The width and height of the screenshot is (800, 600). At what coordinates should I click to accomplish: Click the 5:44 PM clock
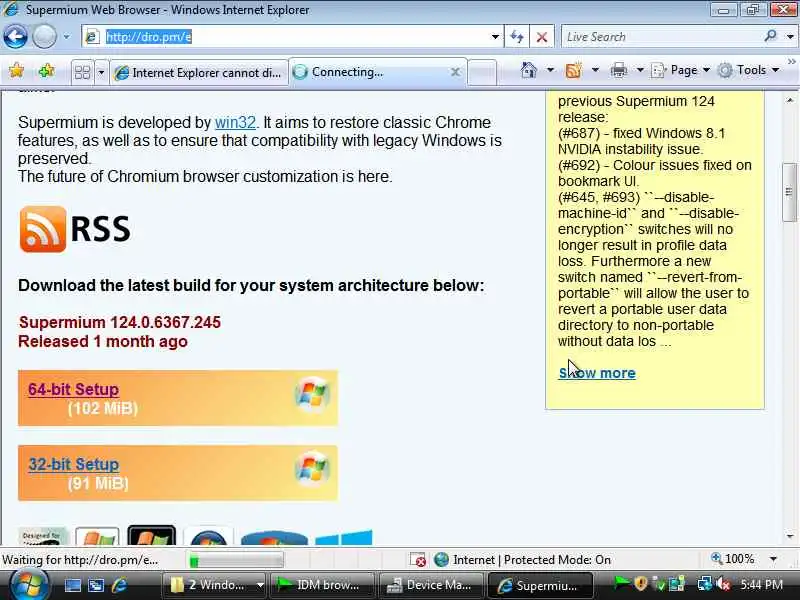(761, 584)
